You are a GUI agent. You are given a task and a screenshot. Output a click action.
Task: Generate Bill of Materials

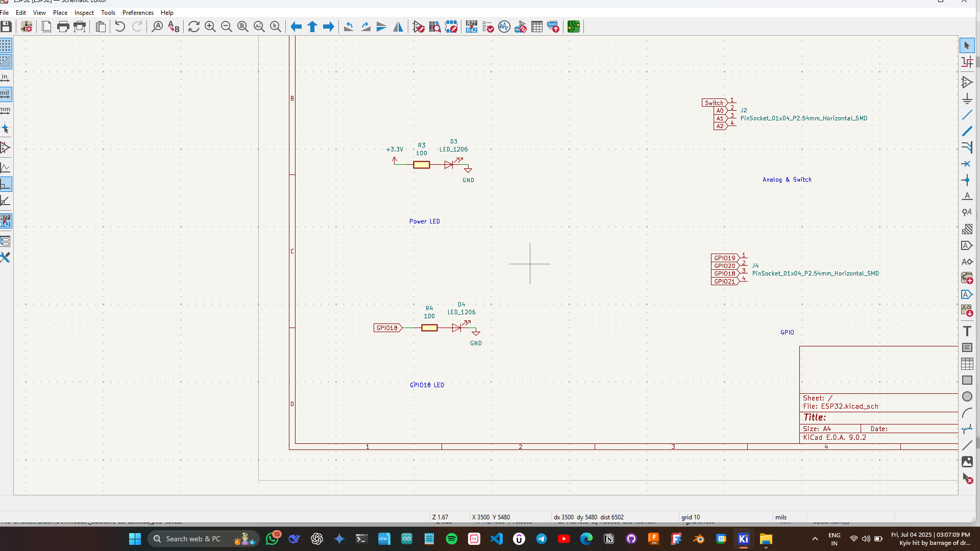click(x=553, y=27)
